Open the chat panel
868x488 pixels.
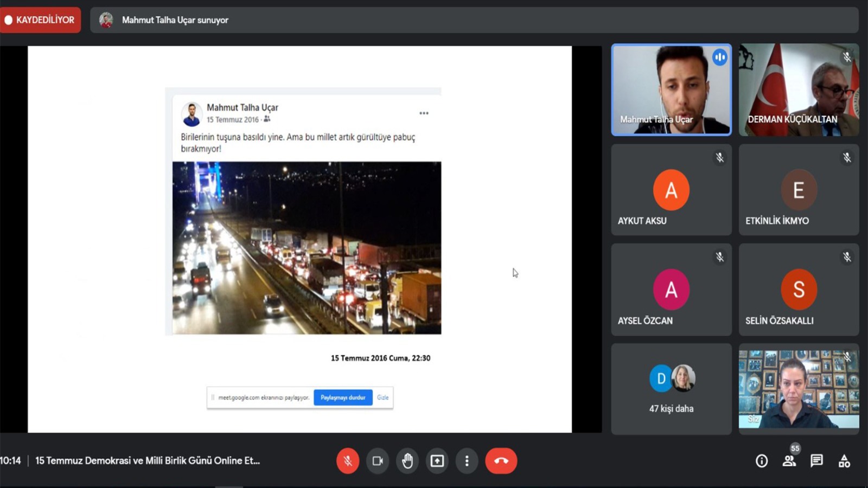pos(816,461)
